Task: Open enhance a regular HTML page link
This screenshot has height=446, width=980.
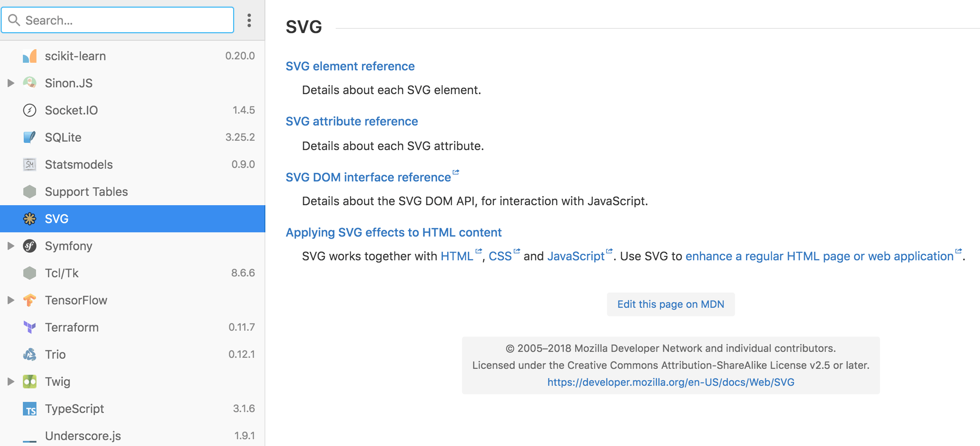Action: [819, 256]
